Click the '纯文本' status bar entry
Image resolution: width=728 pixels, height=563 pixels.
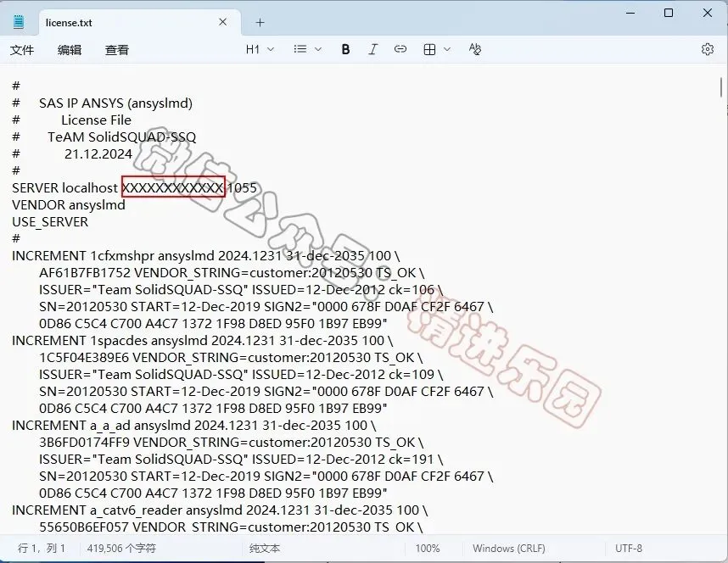[x=265, y=548]
